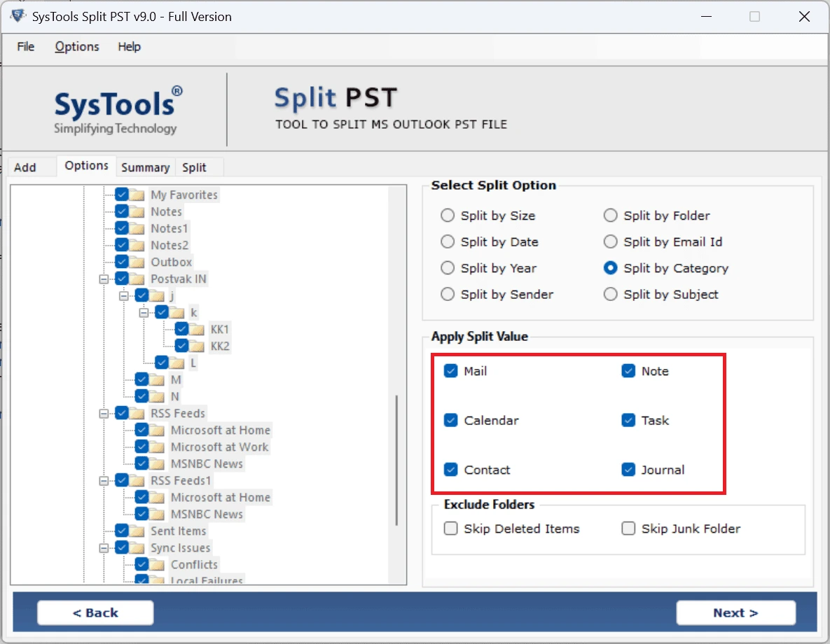Click the Notes1 folder icon
The height and width of the screenshot is (644, 830).
click(x=137, y=229)
